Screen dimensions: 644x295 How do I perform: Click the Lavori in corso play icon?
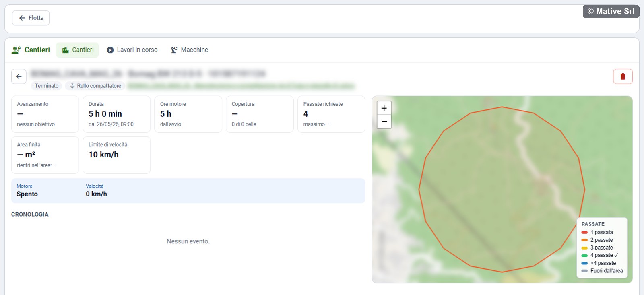pos(110,50)
